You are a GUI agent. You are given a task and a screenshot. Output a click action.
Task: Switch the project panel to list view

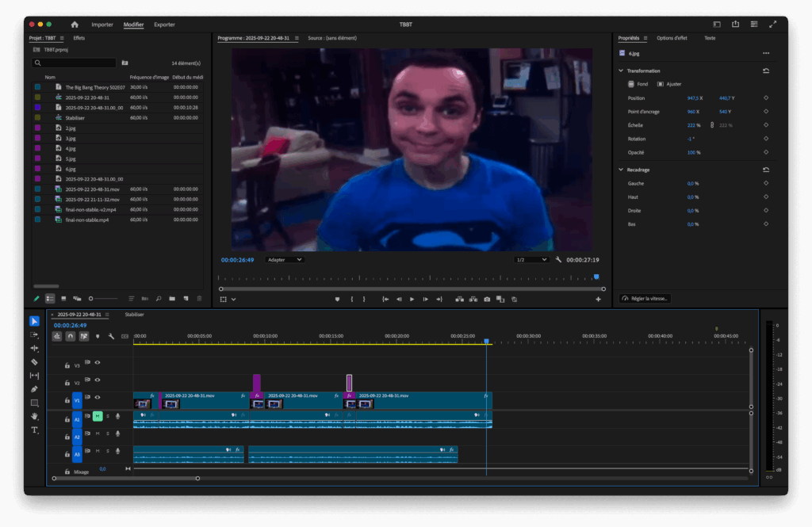52,298
